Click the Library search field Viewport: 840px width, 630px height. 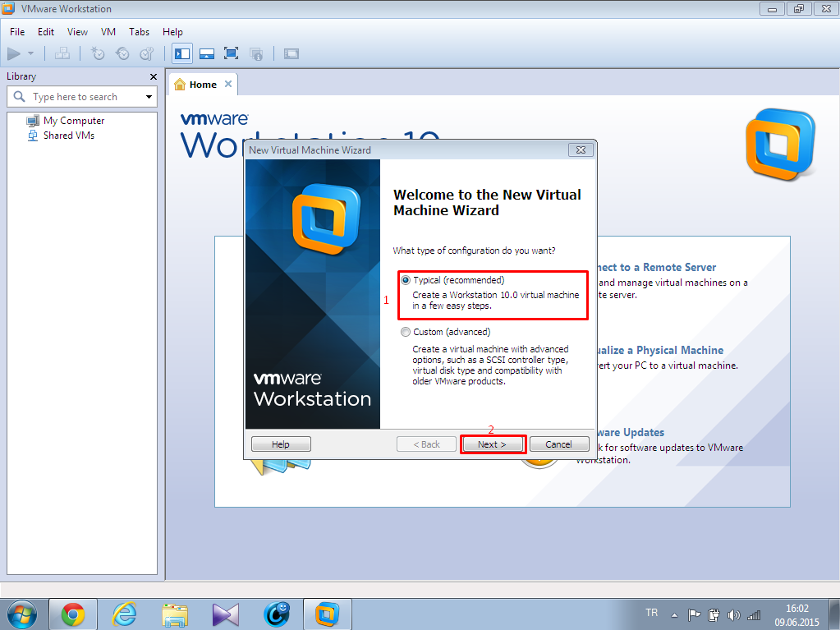83,97
